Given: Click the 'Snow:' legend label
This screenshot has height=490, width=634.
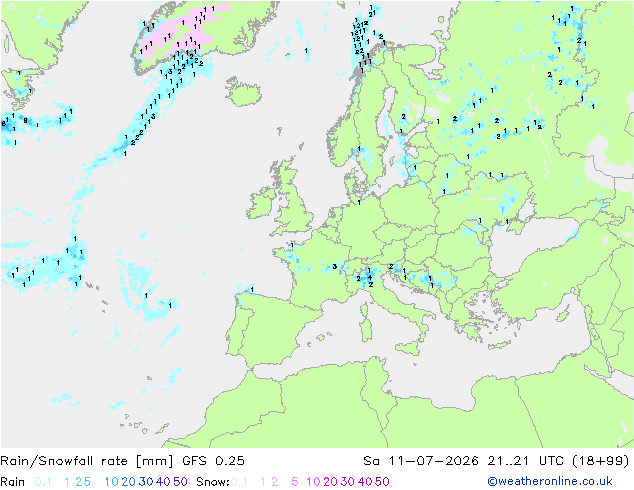Looking at the screenshot, I should tap(213, 482).
